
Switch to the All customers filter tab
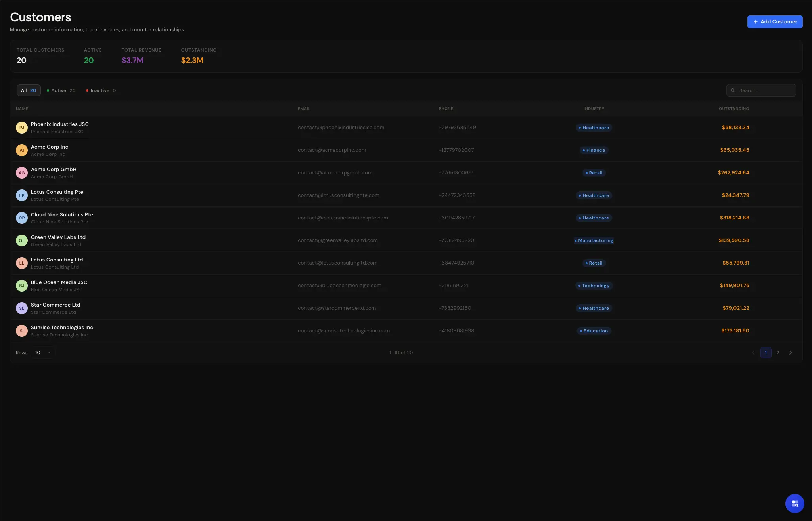(29, 90)
